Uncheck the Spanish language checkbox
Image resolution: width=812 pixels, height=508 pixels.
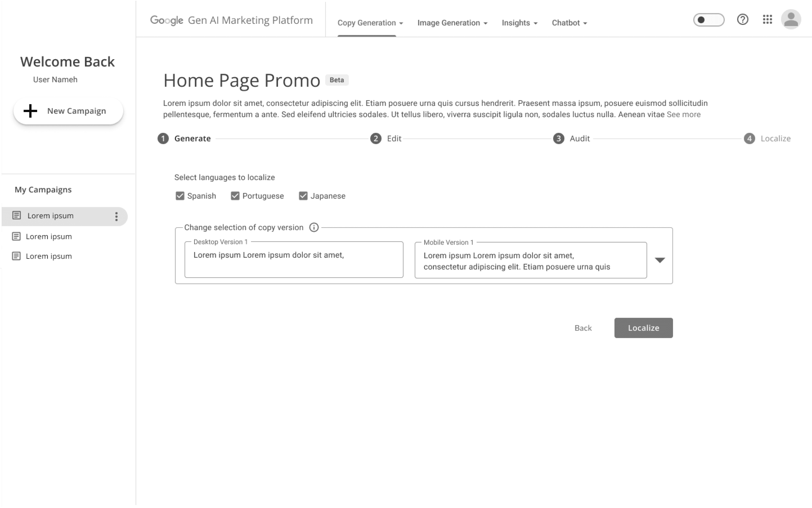[180, 196]
